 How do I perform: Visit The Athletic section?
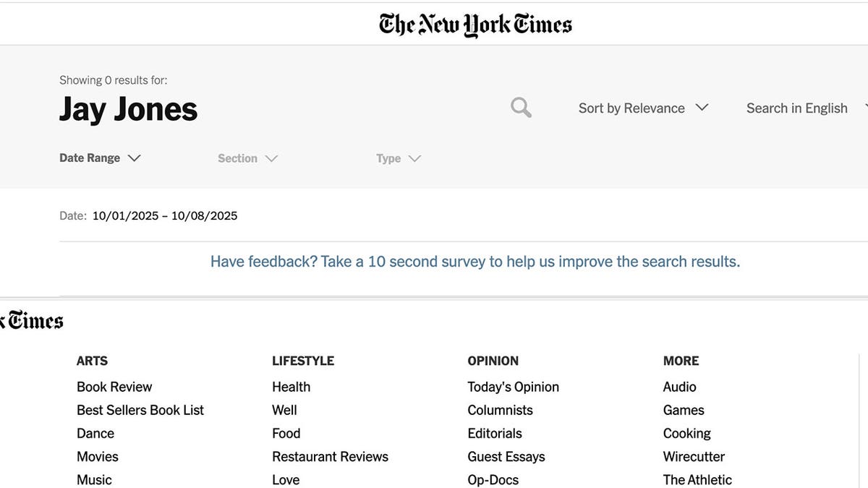697,479
